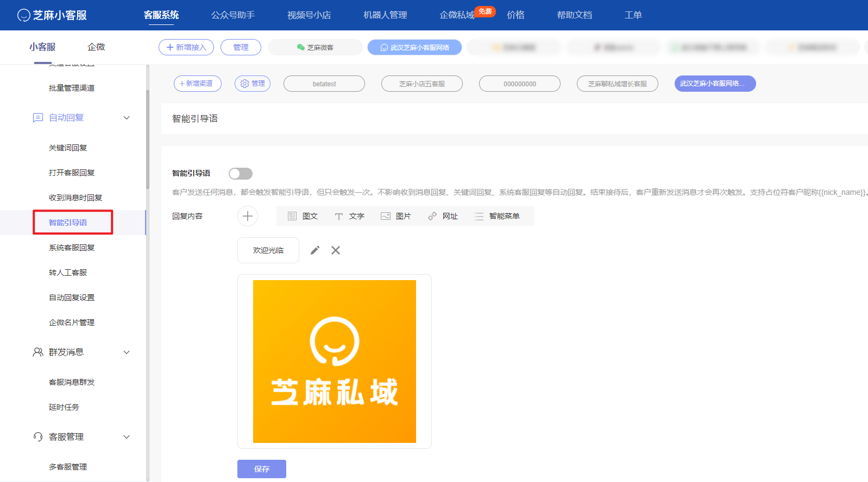Open the 公众号助手 top menu
Screen dimensions: 868x482
point(233,15)
